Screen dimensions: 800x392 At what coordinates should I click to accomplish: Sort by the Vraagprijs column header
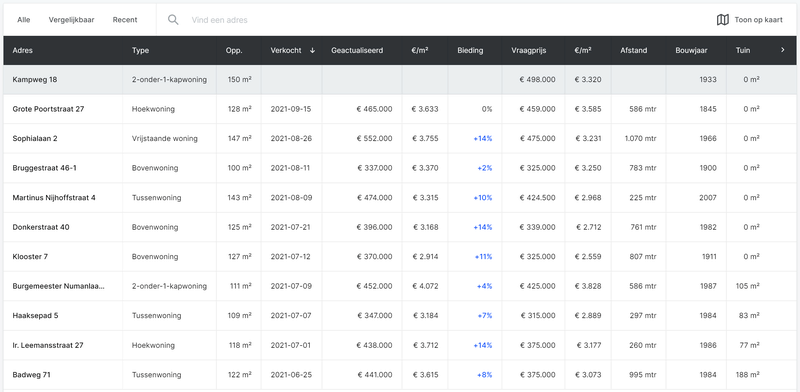[529, 50]
